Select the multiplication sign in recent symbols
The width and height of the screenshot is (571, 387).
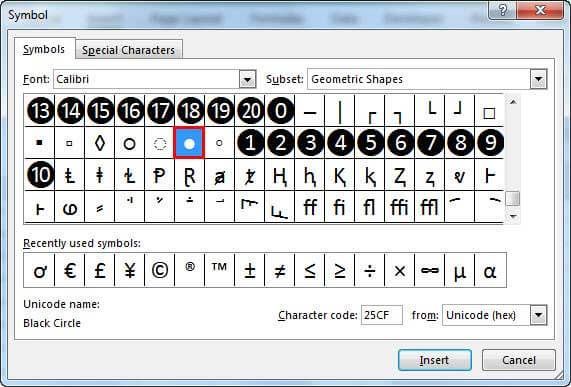(400, 270)
